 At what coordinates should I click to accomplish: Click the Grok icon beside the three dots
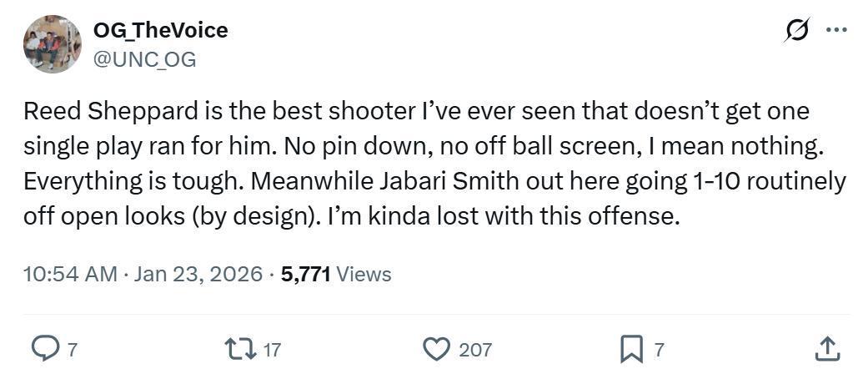pos(797,31)
